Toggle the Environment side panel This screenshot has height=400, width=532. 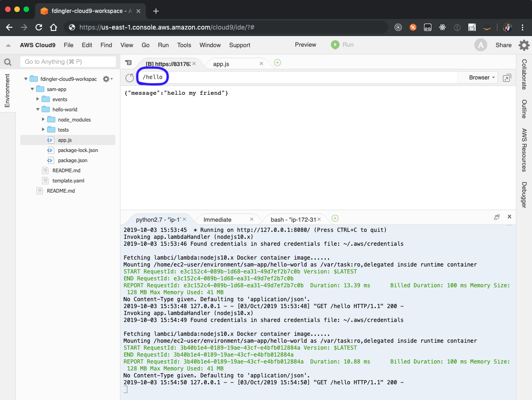pyautogui.click(x=7, y=91)
